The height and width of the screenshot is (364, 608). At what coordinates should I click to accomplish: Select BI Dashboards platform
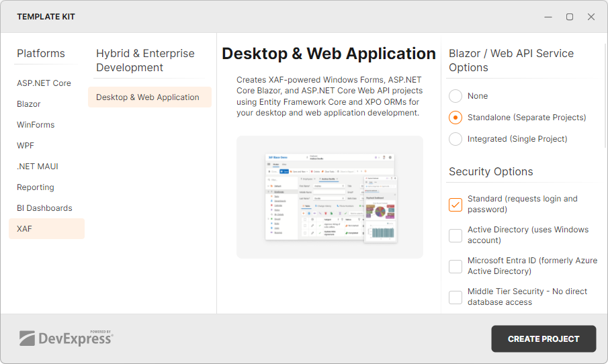coord(44,208)
